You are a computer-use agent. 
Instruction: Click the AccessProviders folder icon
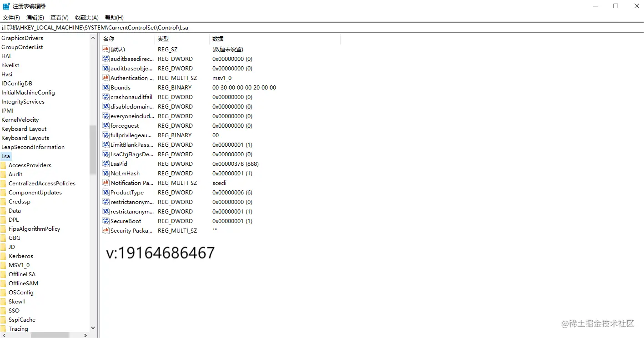3,165
